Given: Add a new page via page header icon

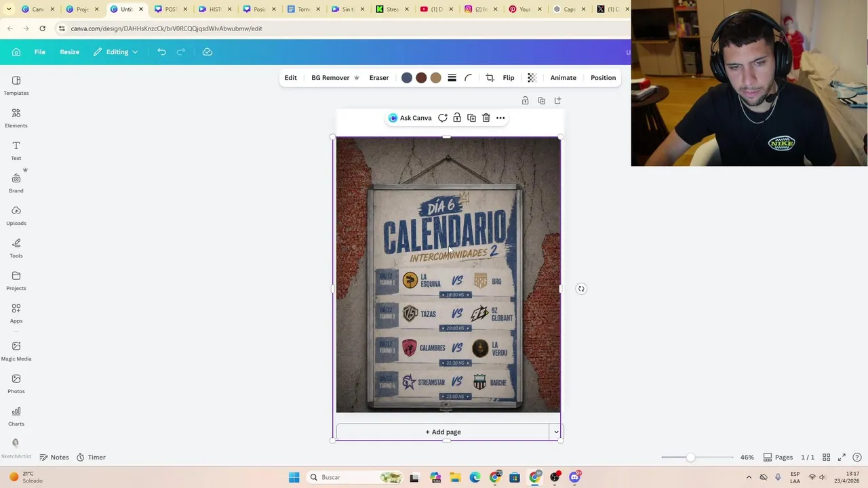Looking at the screenshot, I should click(x=557, y=101).
